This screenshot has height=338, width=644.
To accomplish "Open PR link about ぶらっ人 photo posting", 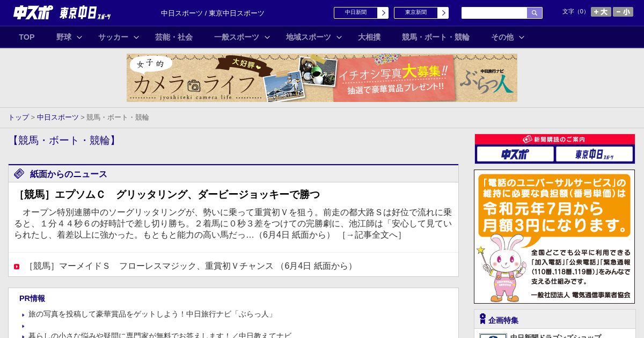I will [x=152, y=314].
